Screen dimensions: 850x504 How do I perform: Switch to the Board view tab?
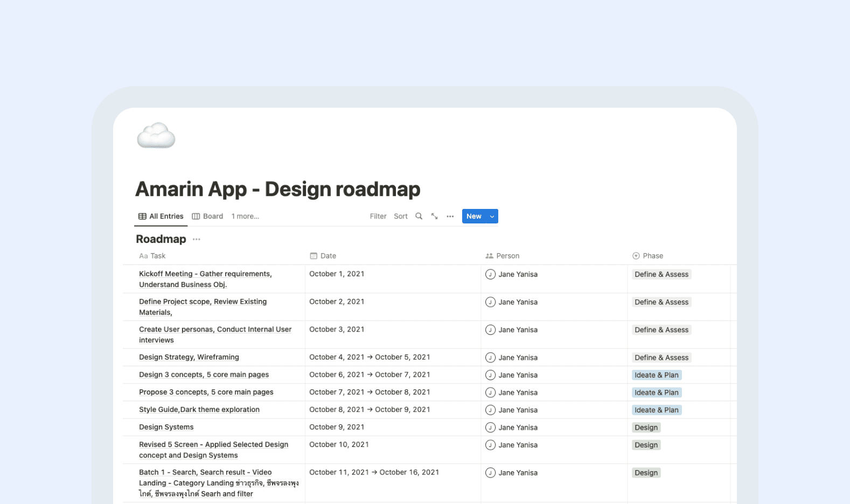pos(207,216)
